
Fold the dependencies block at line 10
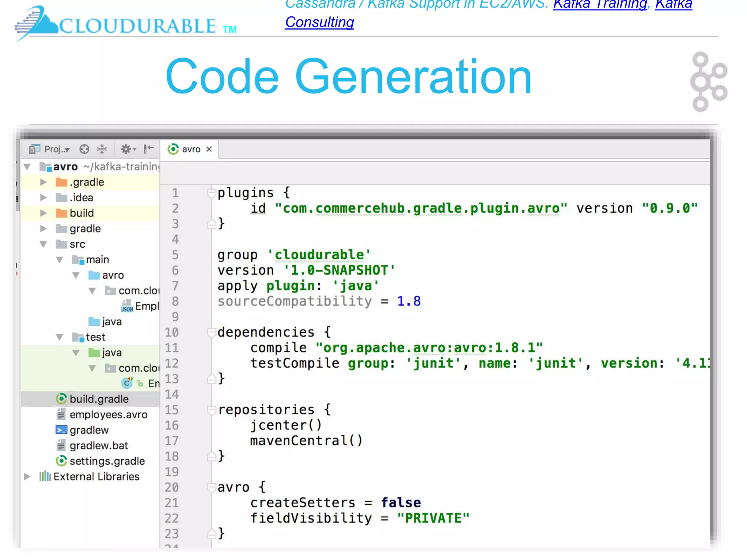(212, 332)
